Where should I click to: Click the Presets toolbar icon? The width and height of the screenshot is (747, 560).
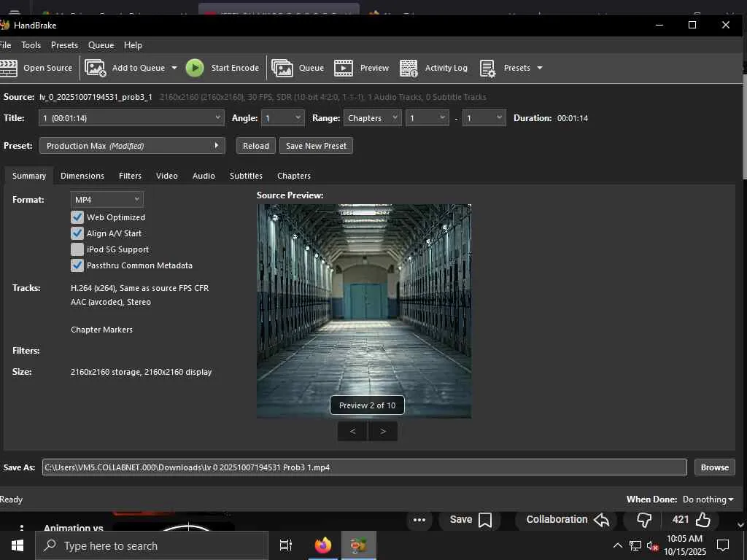coord(488,68)
